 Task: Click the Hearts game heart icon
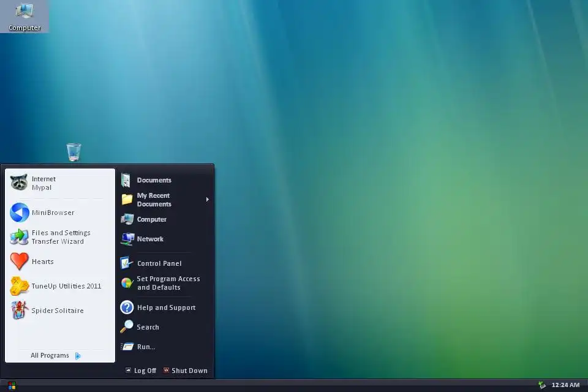[19, 262]
